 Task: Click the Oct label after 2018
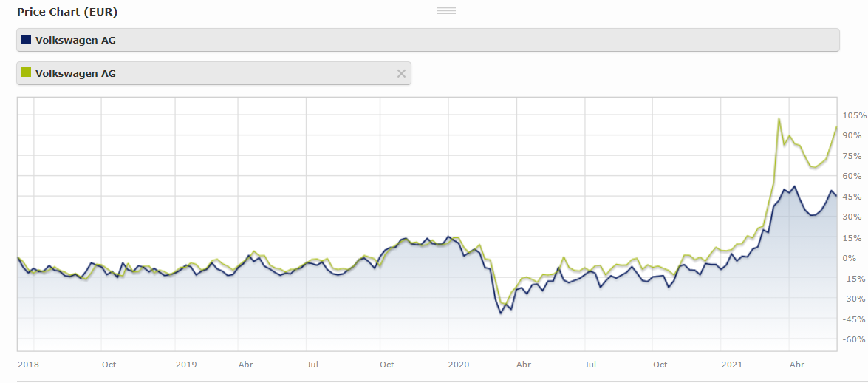[x=109, y=365]
